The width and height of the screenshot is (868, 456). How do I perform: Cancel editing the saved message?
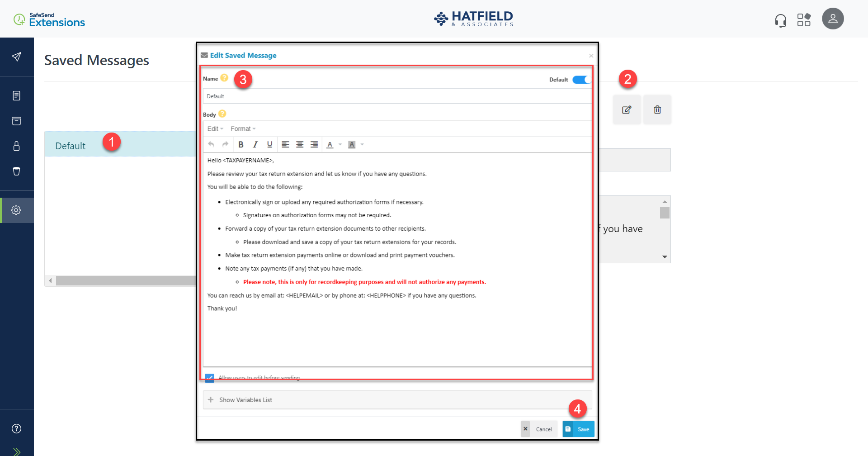pyautogui.click(x=539, y=428)
